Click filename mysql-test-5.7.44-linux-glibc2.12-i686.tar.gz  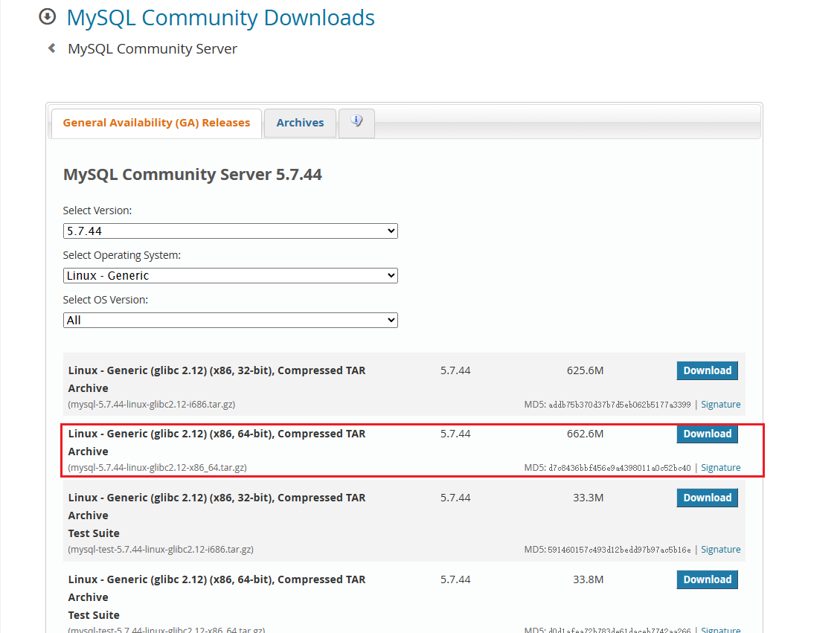pyautogui.click(x=161, y=550)
